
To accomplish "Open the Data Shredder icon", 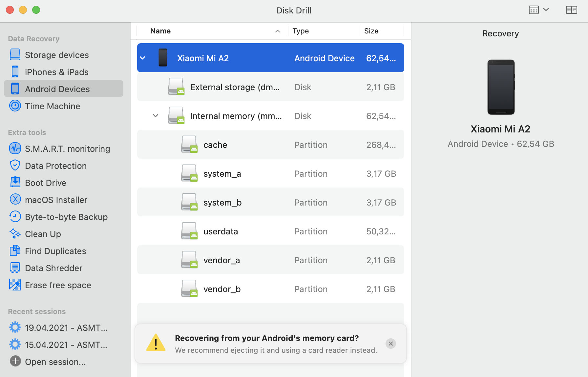I will point(15,268).
